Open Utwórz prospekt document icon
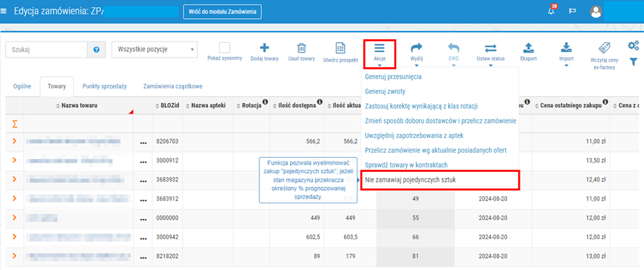 click(x=340, y=48)
